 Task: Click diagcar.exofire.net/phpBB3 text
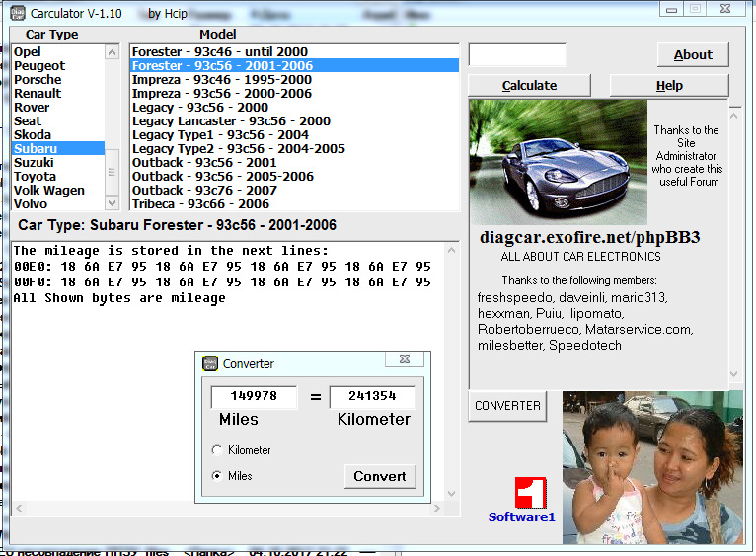[x=589, y=237]
